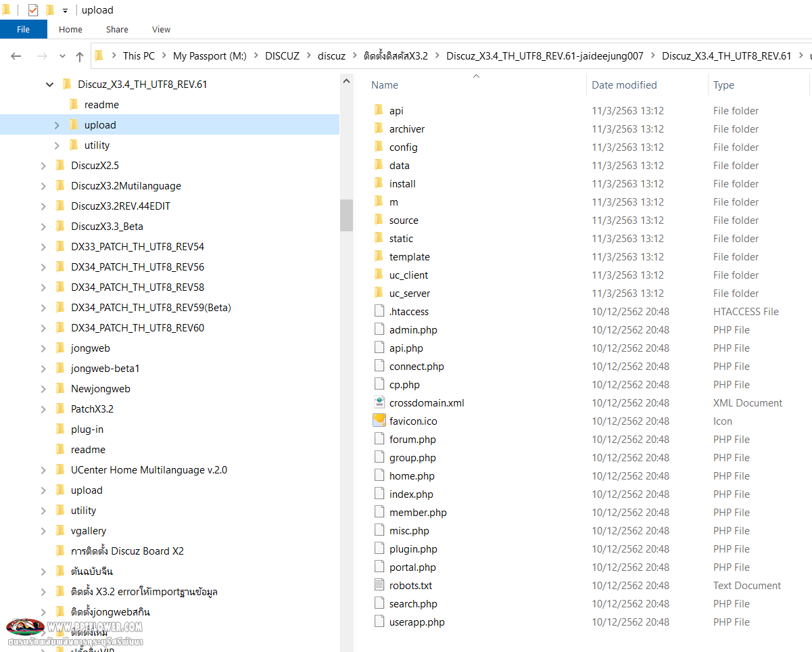Click the folder icon beside plug-in in tree

[x=61, y=429]
